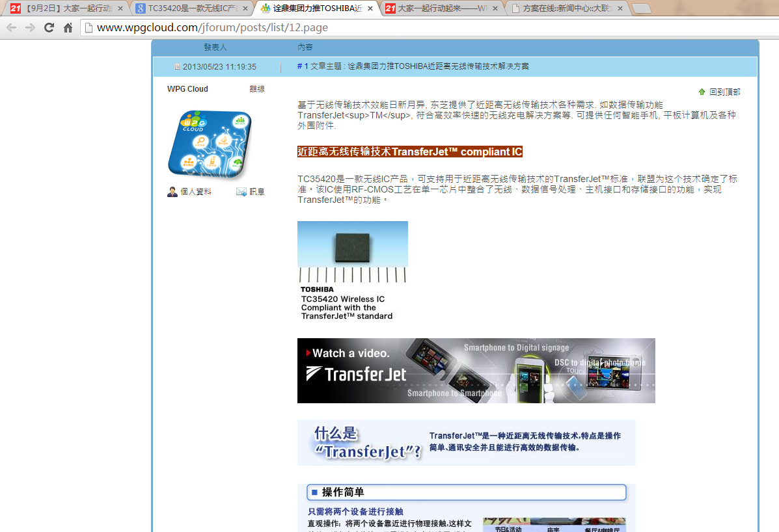The width and height of the screenshot is (779, 532).
Task: Close the 方案在线 tab
Action: pyautogui.click(x=620, y=8)
